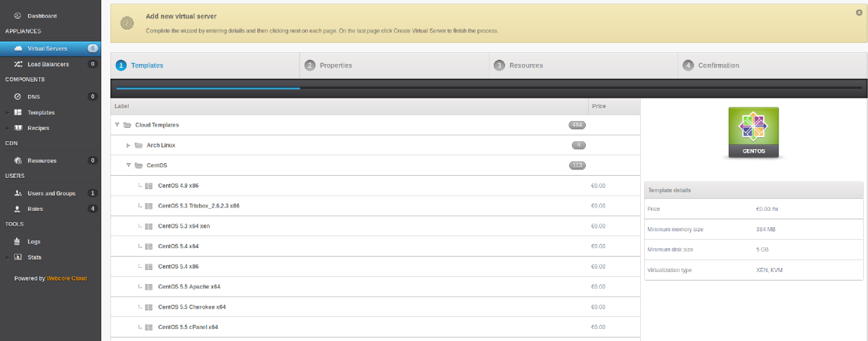Click the CentOS 5.4 x86 template icon
This screenshot has width=868, height=341.
click(x=148, y=266)
